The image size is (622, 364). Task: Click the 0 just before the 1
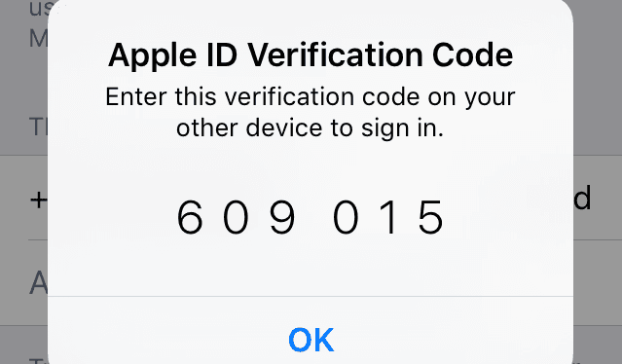(346, 217)
